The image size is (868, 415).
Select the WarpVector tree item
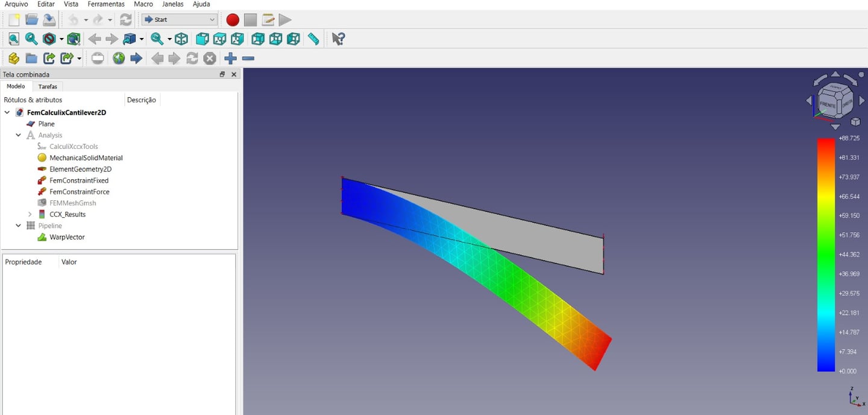click(67, 237)
